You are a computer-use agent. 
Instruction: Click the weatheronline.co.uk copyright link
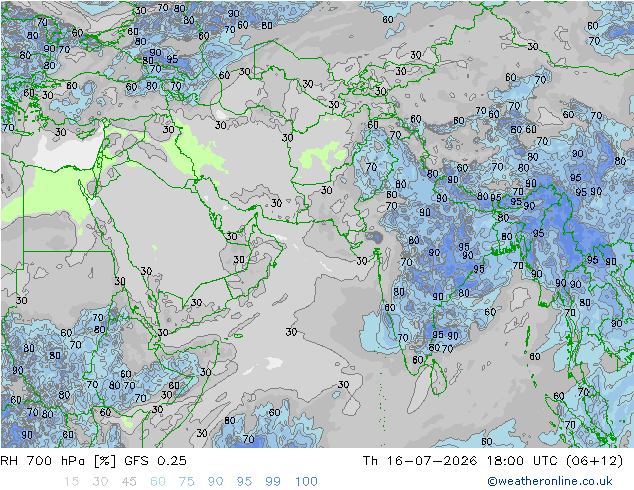click(x=550, y=481)
